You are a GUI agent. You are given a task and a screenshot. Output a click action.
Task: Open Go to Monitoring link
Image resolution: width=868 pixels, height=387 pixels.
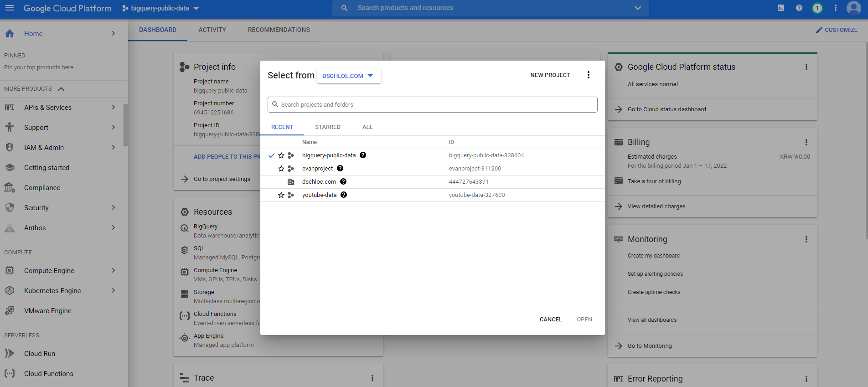(650, 346)
